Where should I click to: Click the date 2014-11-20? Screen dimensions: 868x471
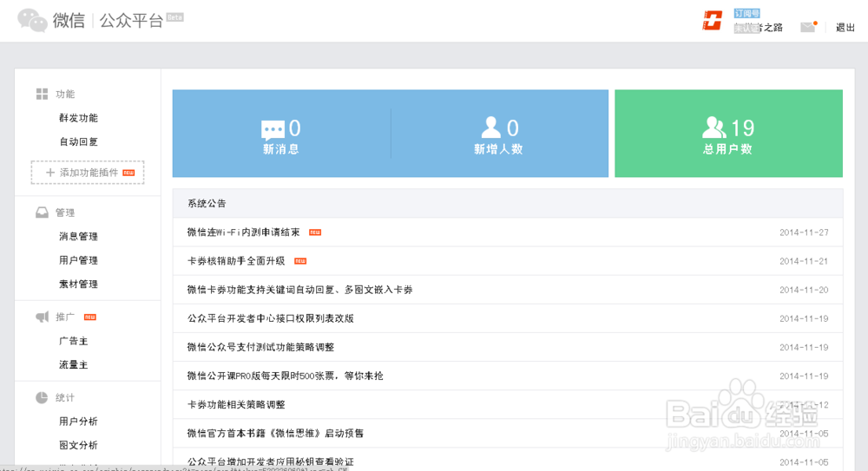[x=804, y=290]
